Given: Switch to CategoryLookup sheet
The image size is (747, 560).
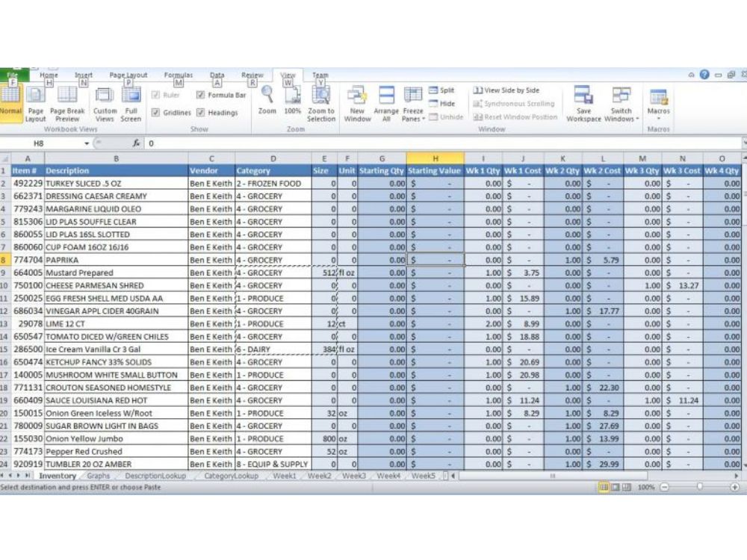Looking at the screenshot, I should [x=231, y=476].
